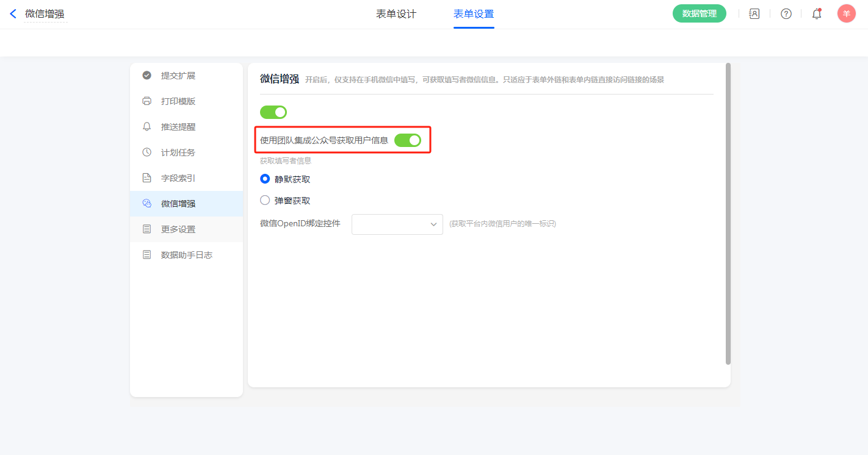The image size is (868, 455).
Task: Click the user avatar 羊
Action: tap(846, 13)
